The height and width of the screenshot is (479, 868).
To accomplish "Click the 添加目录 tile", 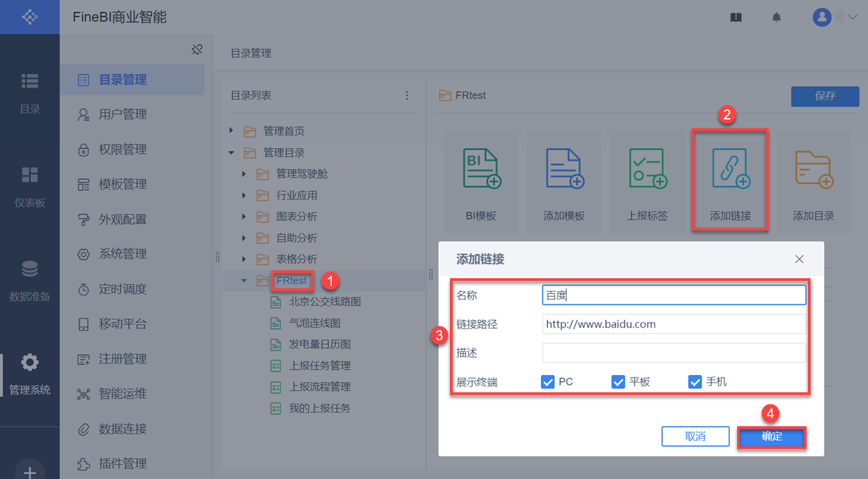I will (813, 181).
